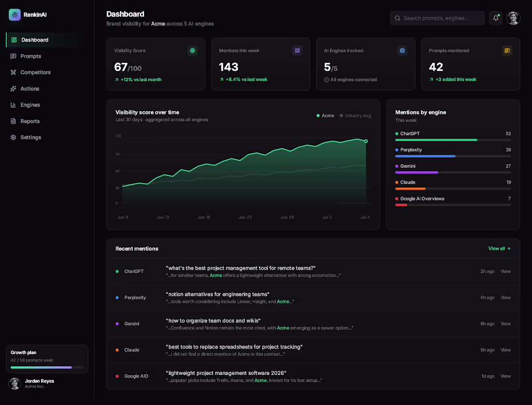
Task: Click the Jun 8 label on chart axis
Action: tap(122, 217)
